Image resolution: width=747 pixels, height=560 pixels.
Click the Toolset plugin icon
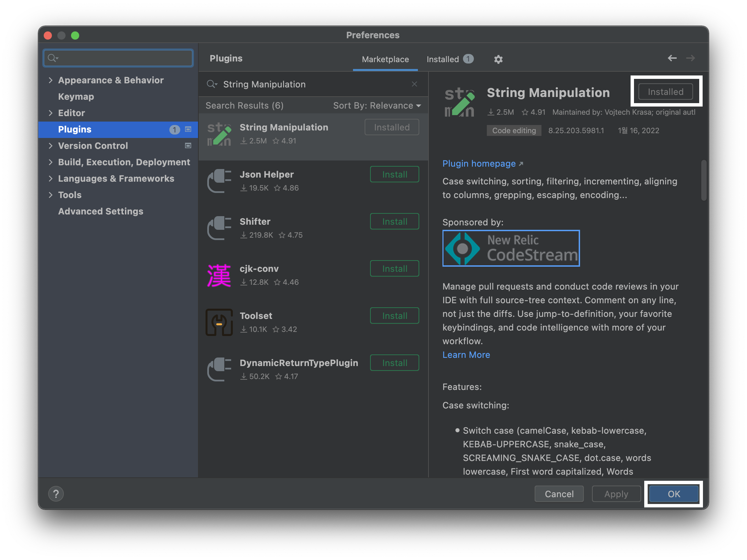(219, 323)
